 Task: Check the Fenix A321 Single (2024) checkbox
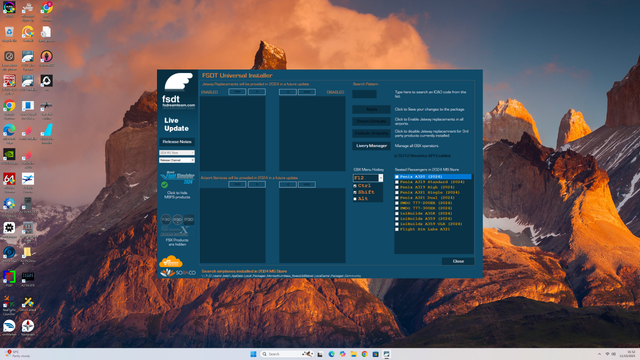coord(397,193)
